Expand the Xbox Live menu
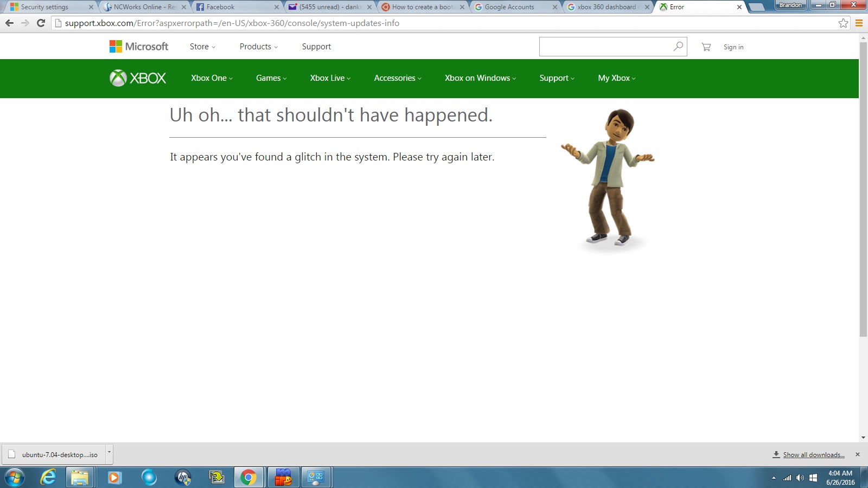Screen dimensions: 868x488 [x=330, y=78]
